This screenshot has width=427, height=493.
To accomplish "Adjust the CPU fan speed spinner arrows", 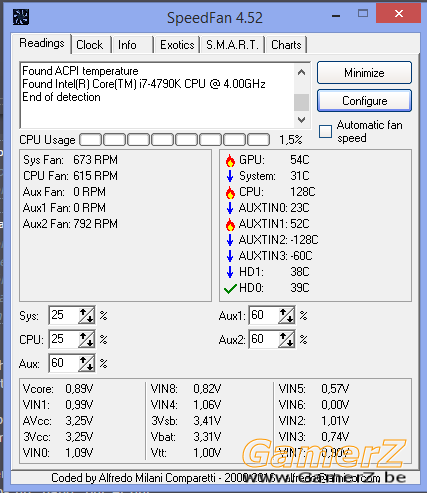I will (x=86, y=339).
